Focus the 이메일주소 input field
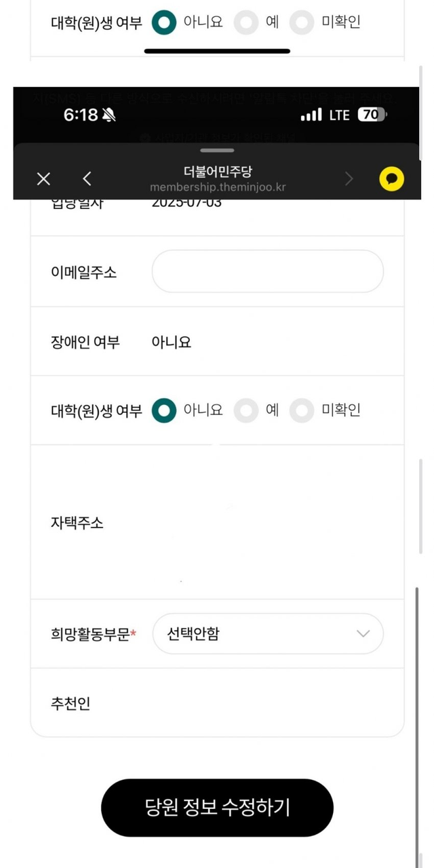The image size is (434, 868). coord(268,271)
